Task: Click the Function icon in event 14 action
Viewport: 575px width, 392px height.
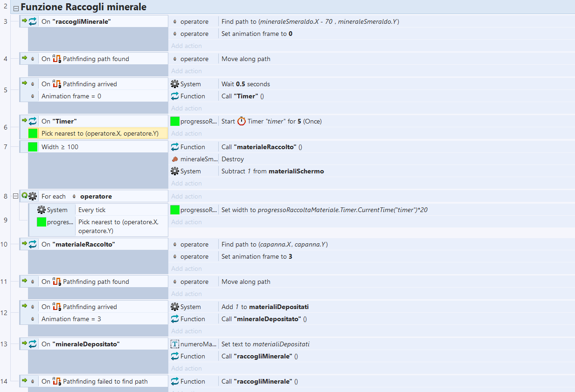Action: tap(175, 381)
